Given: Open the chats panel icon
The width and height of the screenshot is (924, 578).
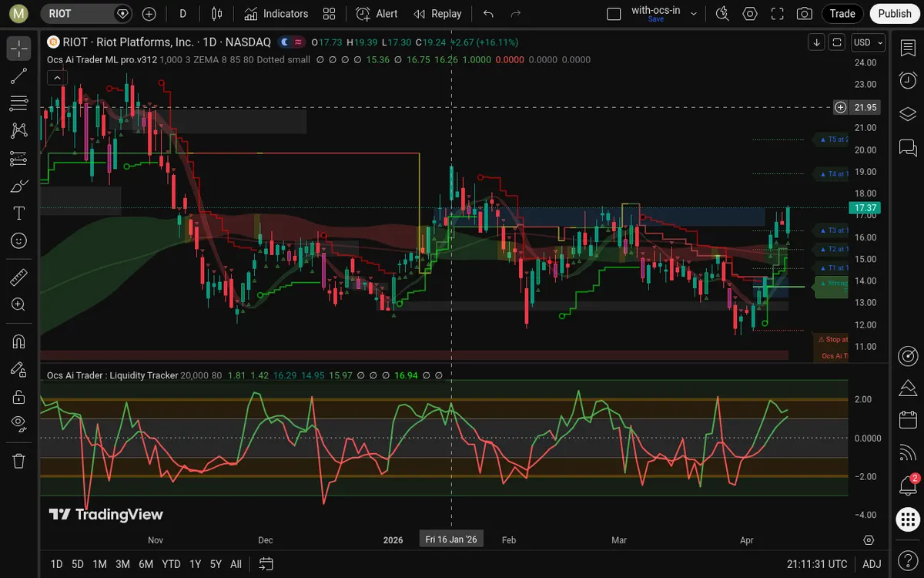Looking at the screenshot, I should coord(908,146).
